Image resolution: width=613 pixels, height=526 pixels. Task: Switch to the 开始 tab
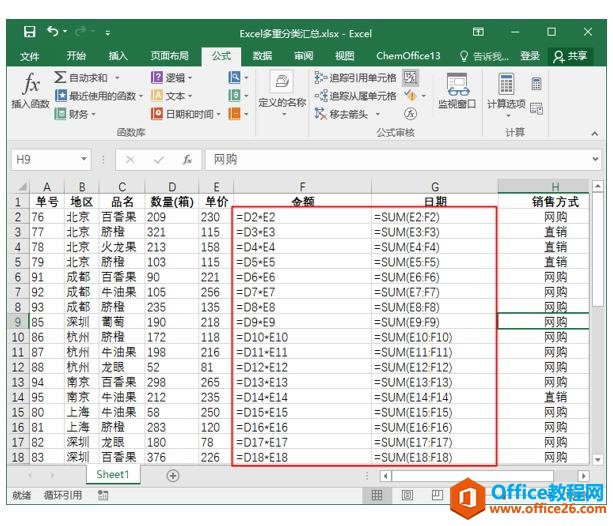tap(76, 56)
